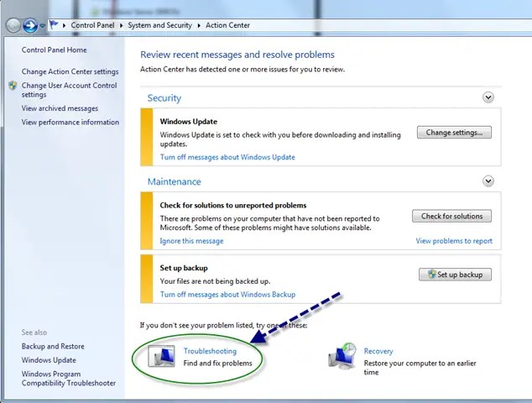Click the Set up backup button
Image resolution: width=532 pixels, height=403 pixels.
coord(455,275)
